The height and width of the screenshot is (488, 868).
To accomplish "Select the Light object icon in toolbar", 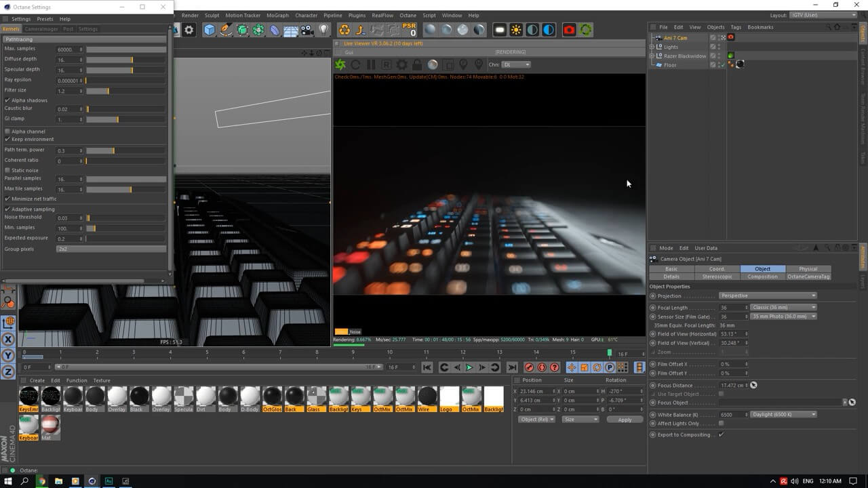I will point(323,30).
